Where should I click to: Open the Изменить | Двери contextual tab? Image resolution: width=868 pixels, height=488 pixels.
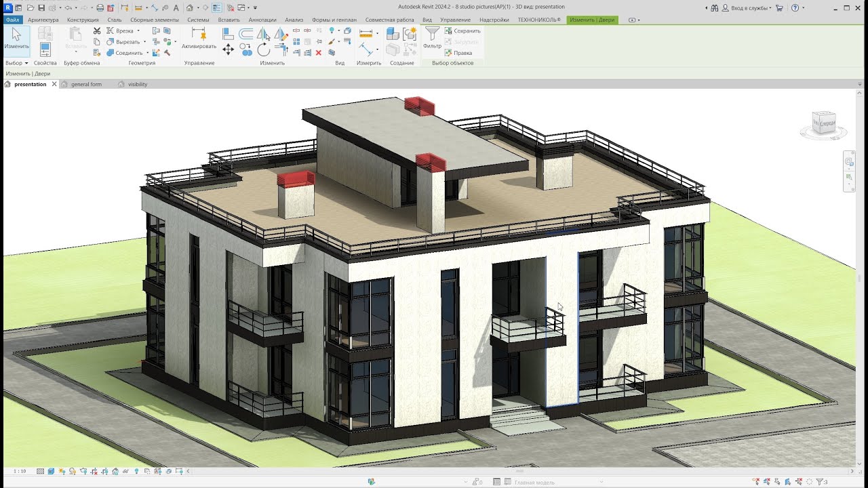pos(592,20)
